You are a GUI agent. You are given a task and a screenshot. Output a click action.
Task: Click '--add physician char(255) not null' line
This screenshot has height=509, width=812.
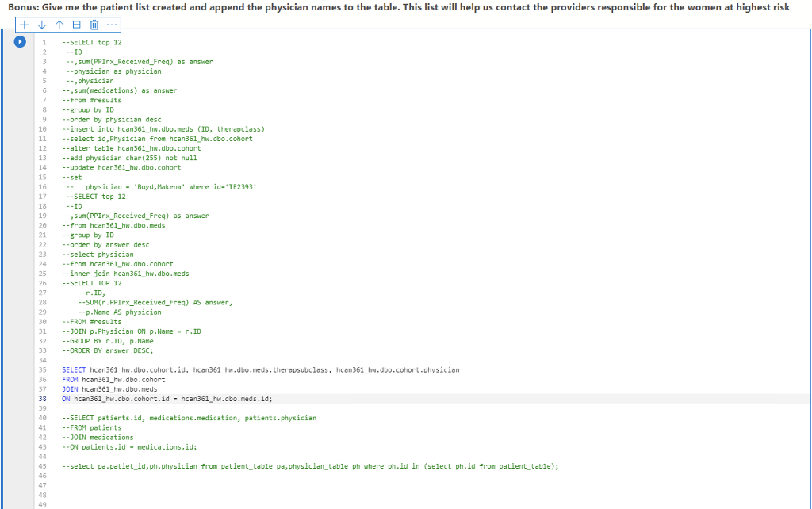pos(129,158)
